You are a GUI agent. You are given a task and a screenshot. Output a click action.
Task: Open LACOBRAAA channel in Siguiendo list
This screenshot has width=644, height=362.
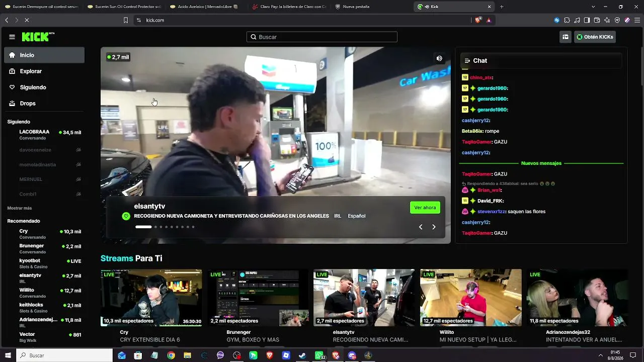tap(44, 135)
